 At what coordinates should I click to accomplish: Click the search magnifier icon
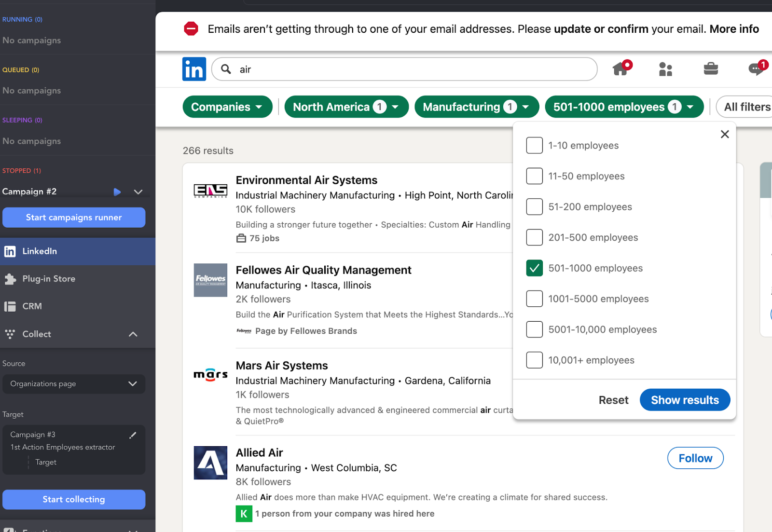(x=226, y=69)
